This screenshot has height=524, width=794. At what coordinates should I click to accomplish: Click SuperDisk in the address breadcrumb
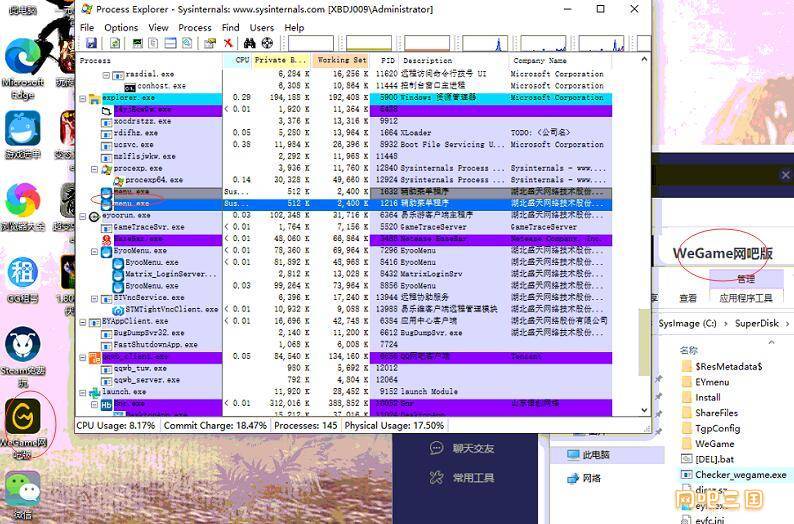[757, 323]
